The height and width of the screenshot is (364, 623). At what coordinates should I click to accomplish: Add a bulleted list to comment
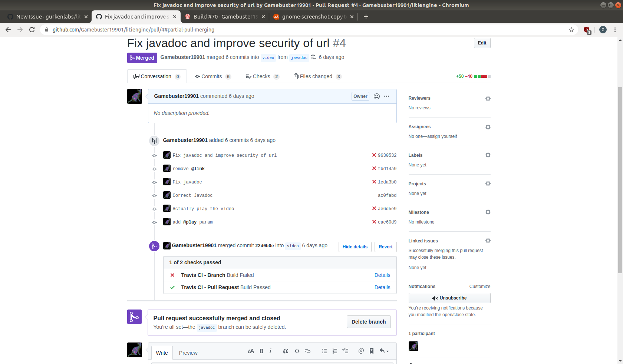coord(324,351)
